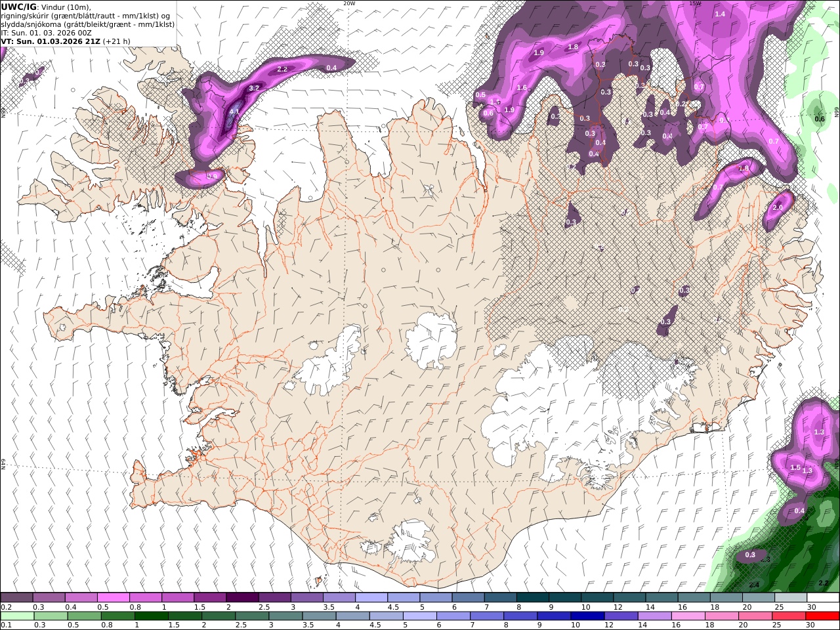Pick the deep navy blue swatch right of 10
Viewport: 840px width, 630px height.
(x=587, y=616)
